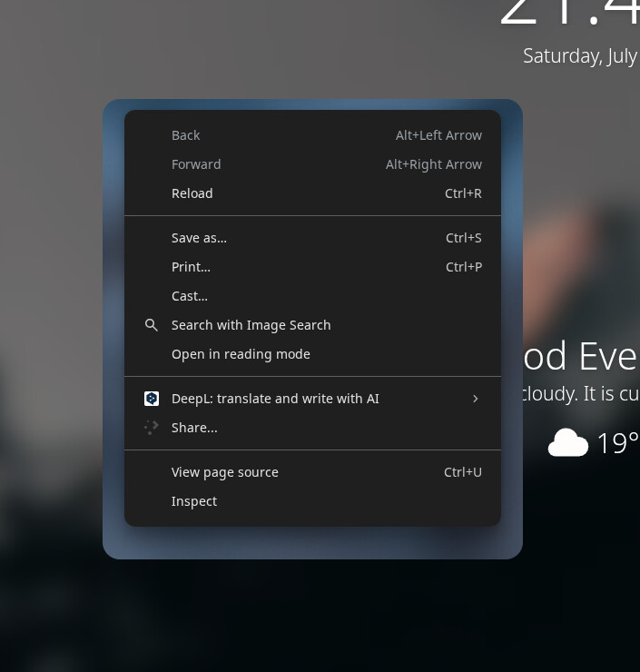Screen dimensions: 640x672
Task: Click the 19° temperature reading
Action: 617,443
